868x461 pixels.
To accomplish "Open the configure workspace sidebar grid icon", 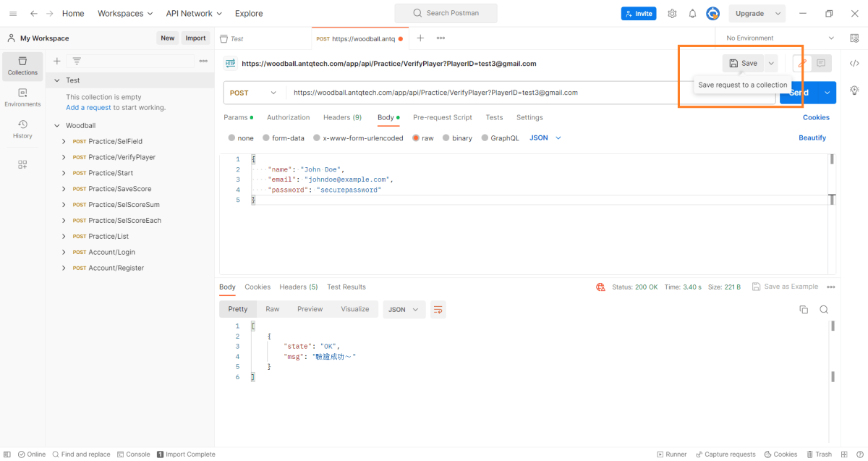I will [22, 164].
